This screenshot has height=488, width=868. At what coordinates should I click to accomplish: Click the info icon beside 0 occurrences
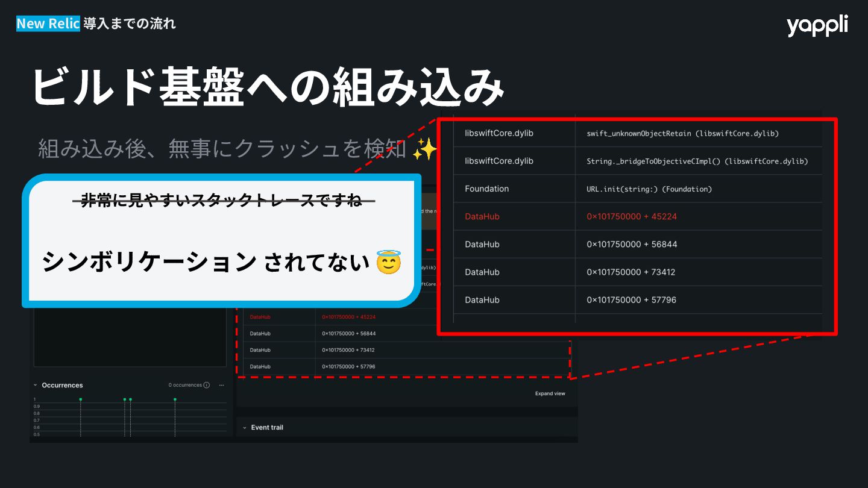[x=206, y=385]
